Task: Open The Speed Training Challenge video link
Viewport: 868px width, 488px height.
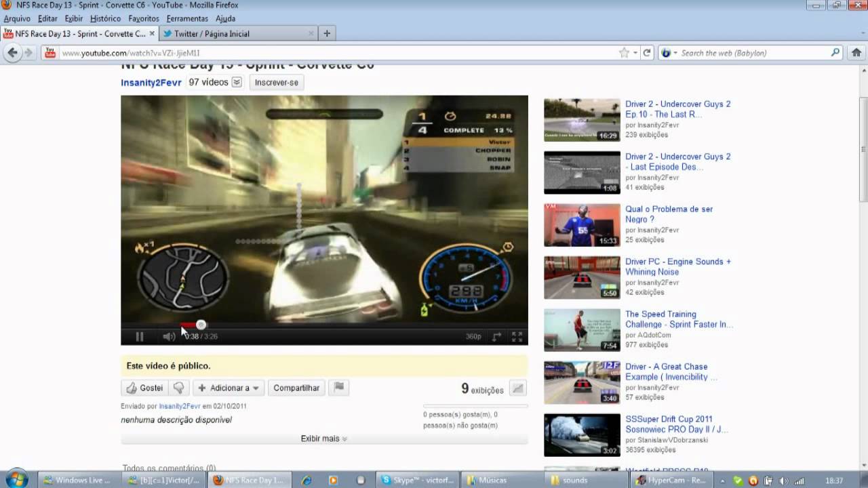Action: pos(679,319)
